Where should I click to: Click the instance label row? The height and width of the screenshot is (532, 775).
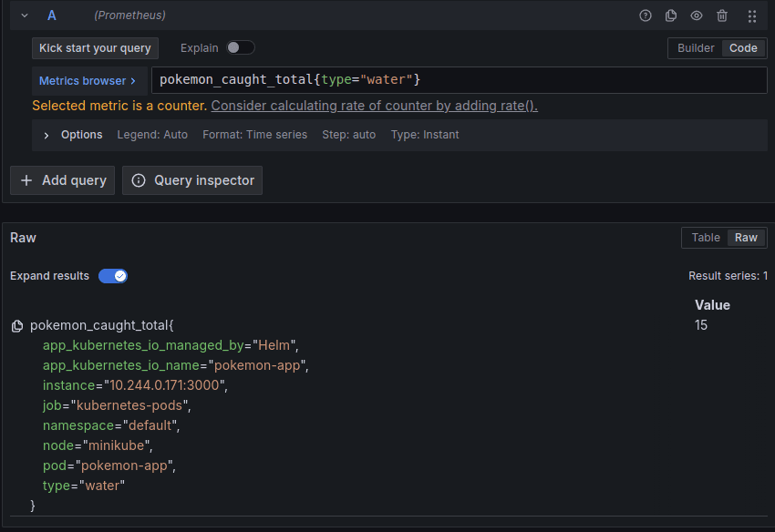pyautogui.click(x=135, y=385)
